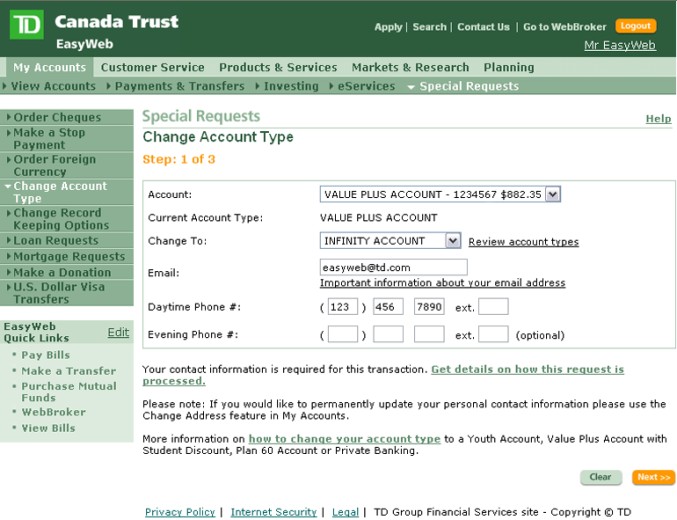Viewport: 677px width, 520px height.
Task: Switch to Products & Services tab
Action: 278,67
